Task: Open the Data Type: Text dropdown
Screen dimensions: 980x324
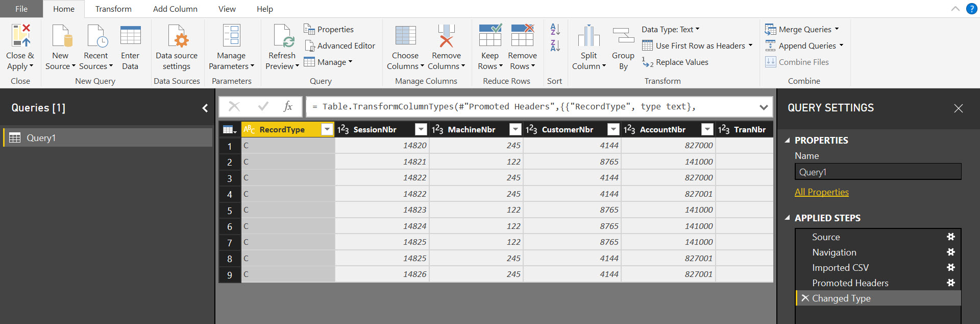Action: point(671,29)
